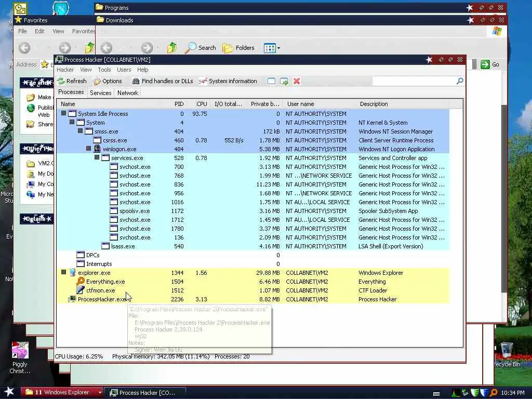
Task: Open File menu in Favorites window
Action: pyautogui.click(x=22, y=31)
